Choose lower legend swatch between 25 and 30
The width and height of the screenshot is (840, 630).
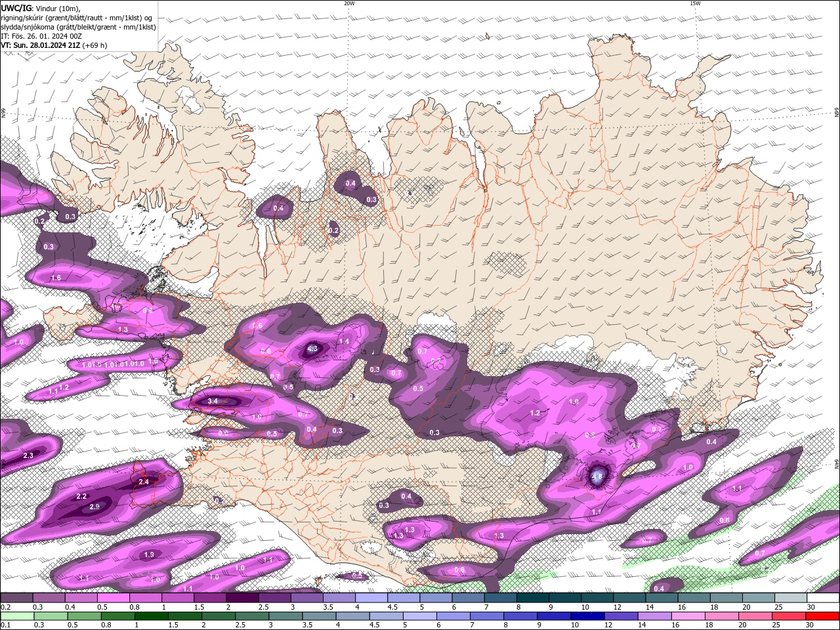click(x=788, y=616)
